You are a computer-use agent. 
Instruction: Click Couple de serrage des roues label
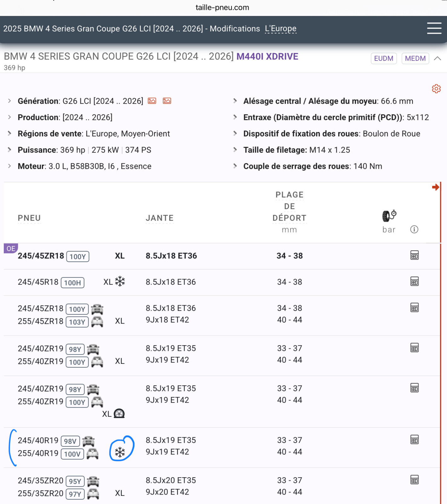pos(296,166)
